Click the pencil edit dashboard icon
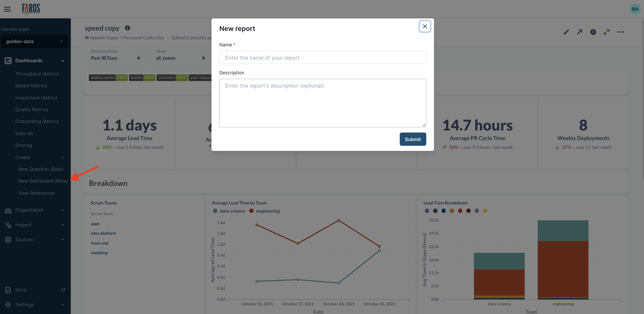Screen dimensions: 644x314 (x=566, y=32)
